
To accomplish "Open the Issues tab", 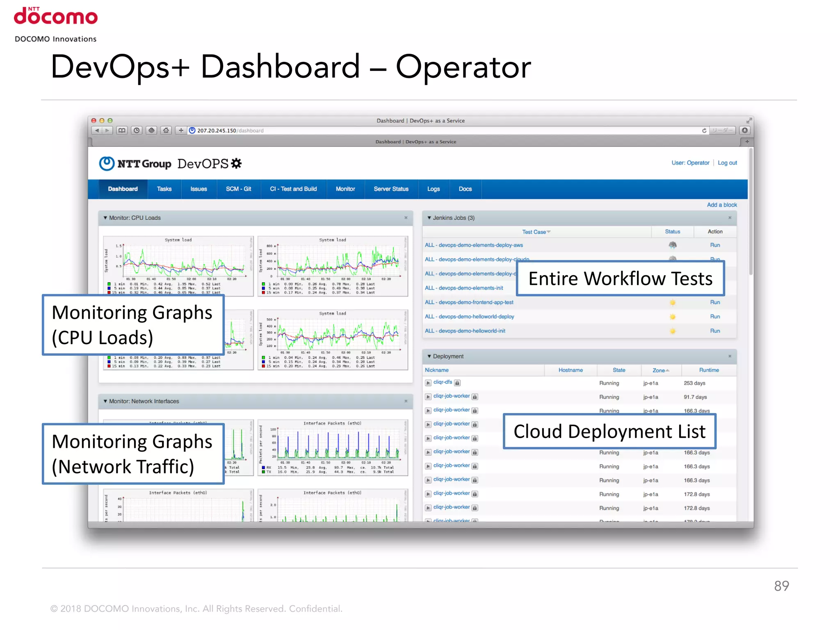I will (199, 189).
